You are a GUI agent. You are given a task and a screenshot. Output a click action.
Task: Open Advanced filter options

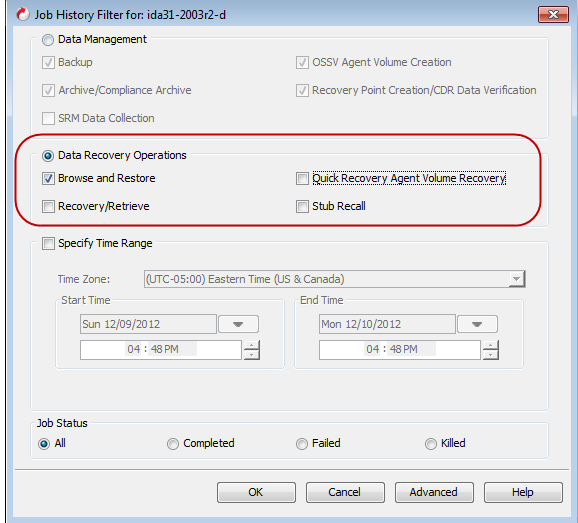[x=434, y=492]
